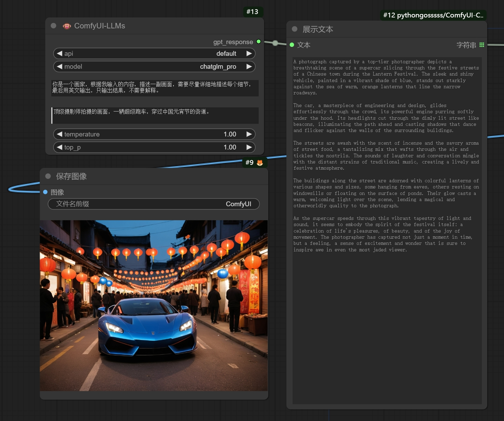
Task: Click the fox icon on badge #9
Action: pyautogui.click(x=260, y=162)
